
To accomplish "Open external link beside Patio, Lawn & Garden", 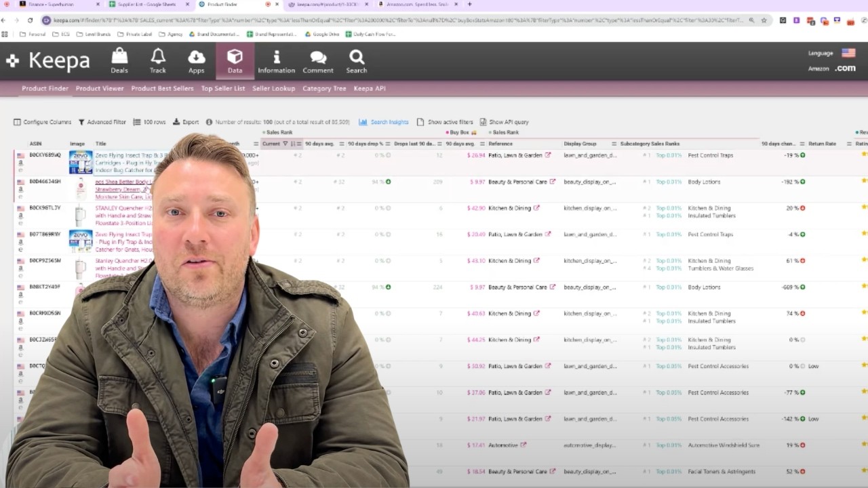I will 548,155.
